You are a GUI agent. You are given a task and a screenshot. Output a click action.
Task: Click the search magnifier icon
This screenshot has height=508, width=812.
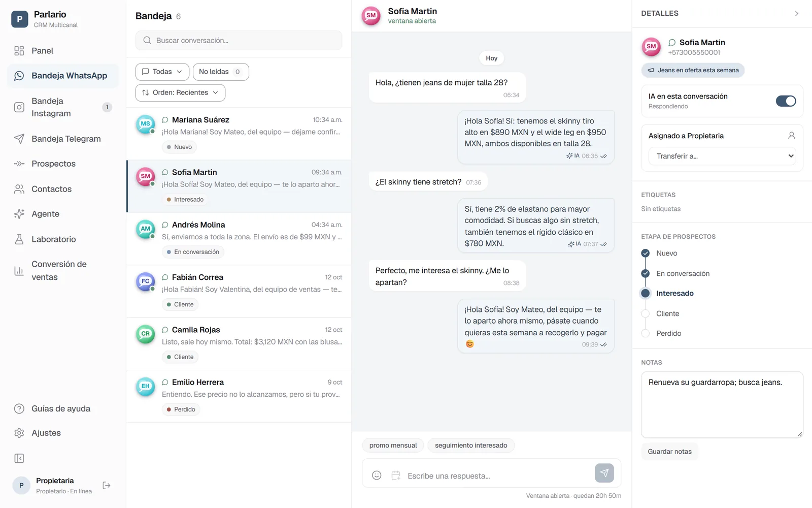click(x=147, y=40)
